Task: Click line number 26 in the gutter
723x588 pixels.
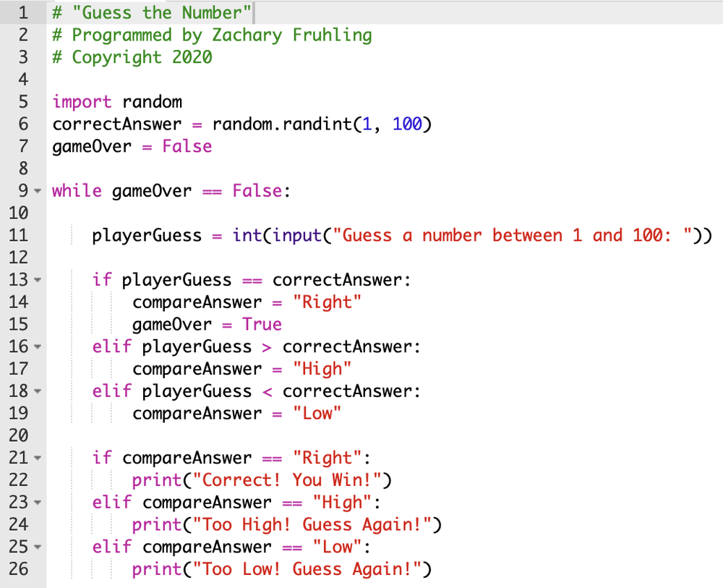Action: [x=19, y=568]
